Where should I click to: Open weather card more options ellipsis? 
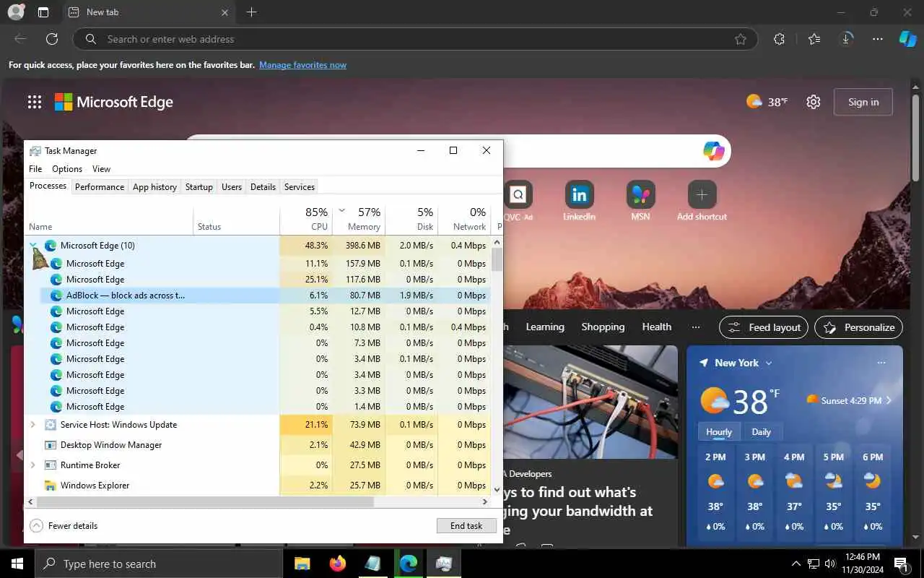click(881, 363)
